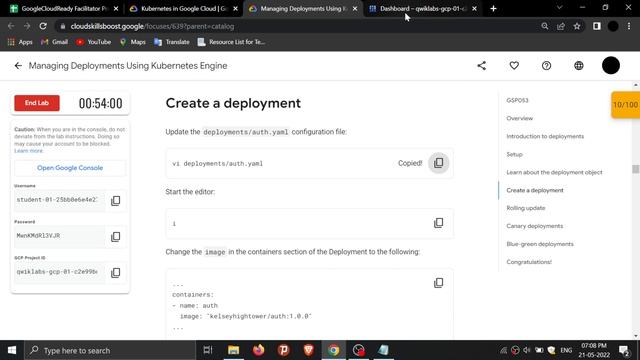Copy the Password value
Image resolution: width=640 pixels, height=360 pixels.
pos(116,236)
